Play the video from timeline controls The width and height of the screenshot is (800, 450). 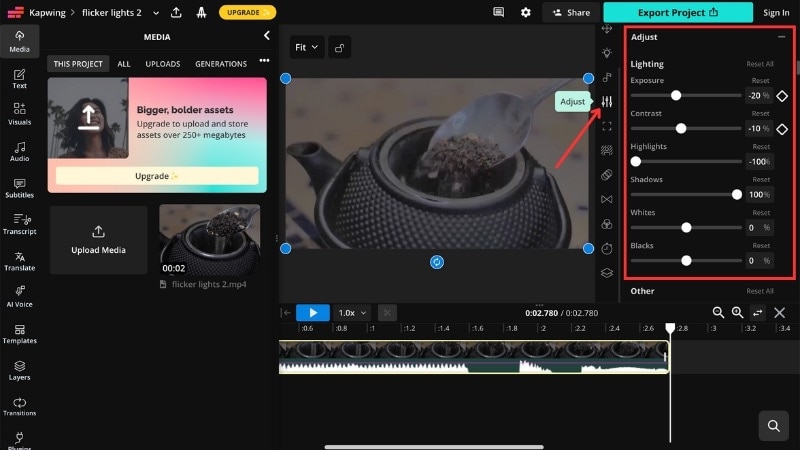click(x=313, y=313)
